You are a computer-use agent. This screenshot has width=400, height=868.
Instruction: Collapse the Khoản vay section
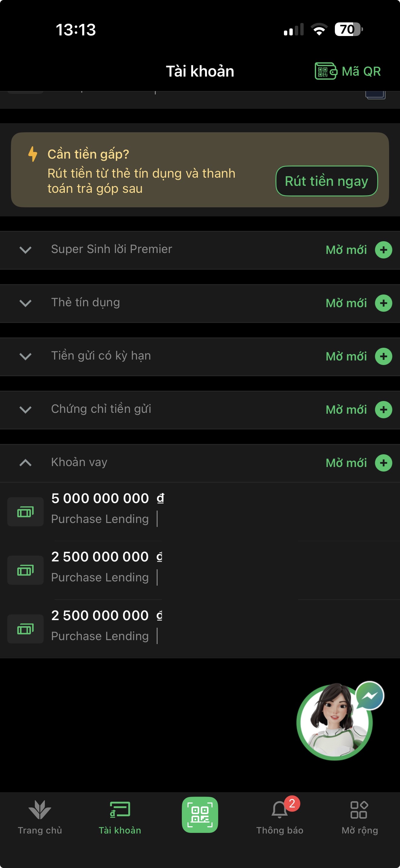pos(26,463)
